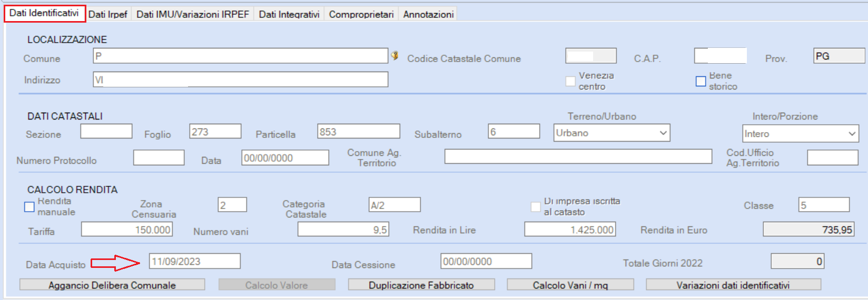Click the Classe field with 5

tap(824, 205)
